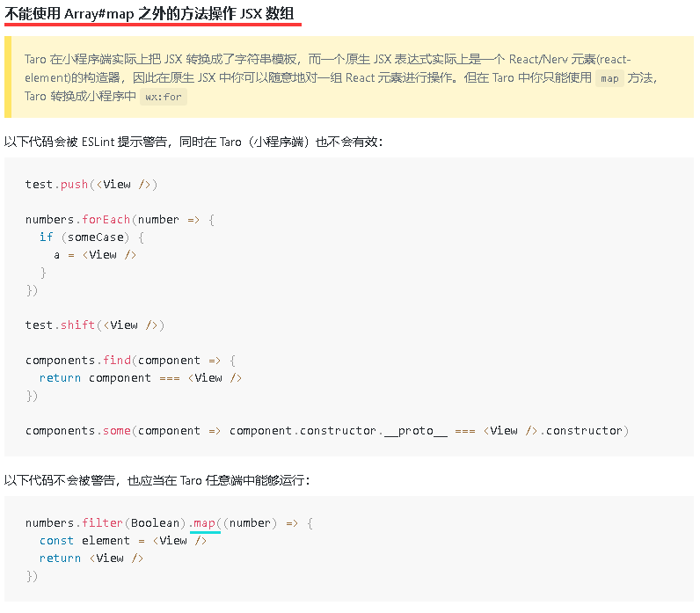Click the line 'return component === <View />'
The image size is (700, 613).
click(141, 378)
